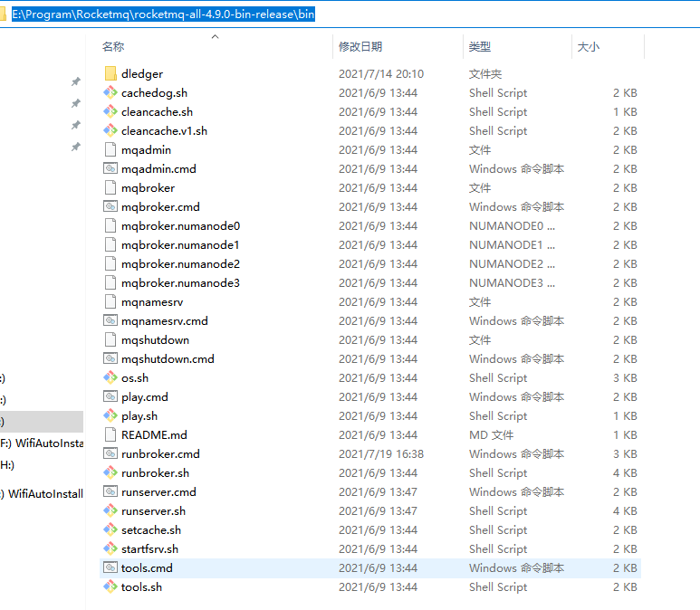Click the mqshutdown blank file icon
Viewport: 700px width, 610px height.
pos(110,339)
